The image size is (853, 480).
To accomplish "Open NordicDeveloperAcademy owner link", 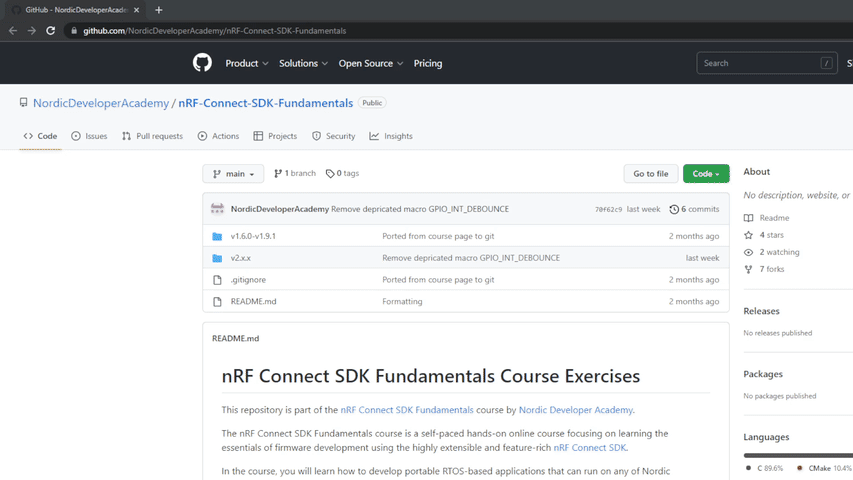I will [x=101, y=103].
